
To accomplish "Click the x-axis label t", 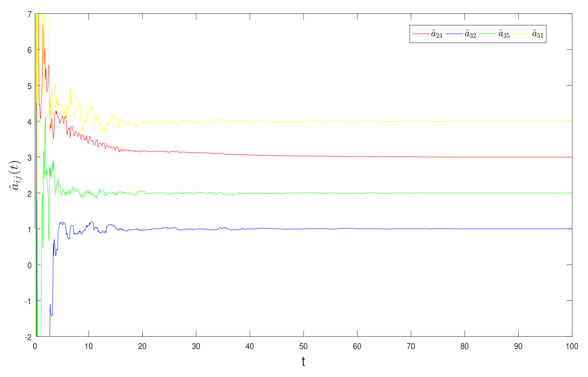I will coord(303,362).
